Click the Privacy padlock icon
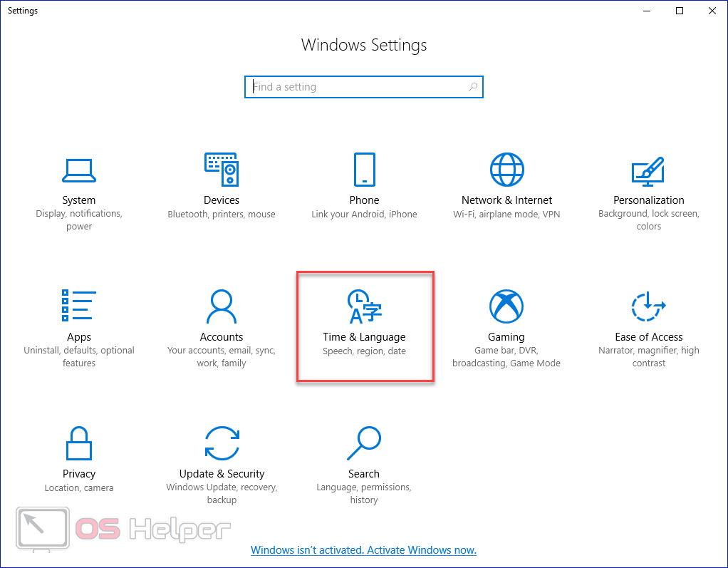 [x=78, y=443]
